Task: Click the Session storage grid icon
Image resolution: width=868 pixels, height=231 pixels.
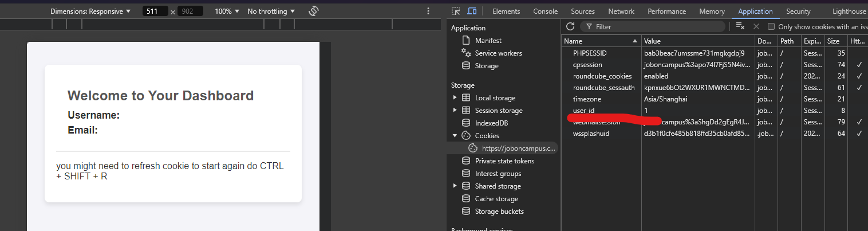Action: pos(466,111)
